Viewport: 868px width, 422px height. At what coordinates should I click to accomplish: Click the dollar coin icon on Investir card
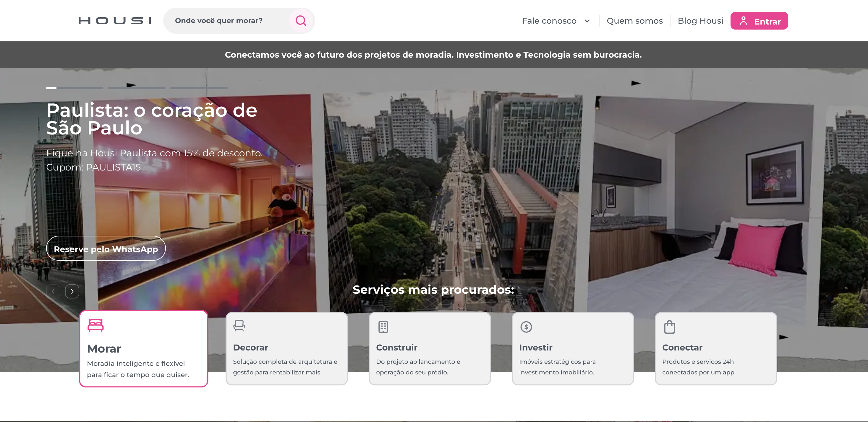coord(526,327)
